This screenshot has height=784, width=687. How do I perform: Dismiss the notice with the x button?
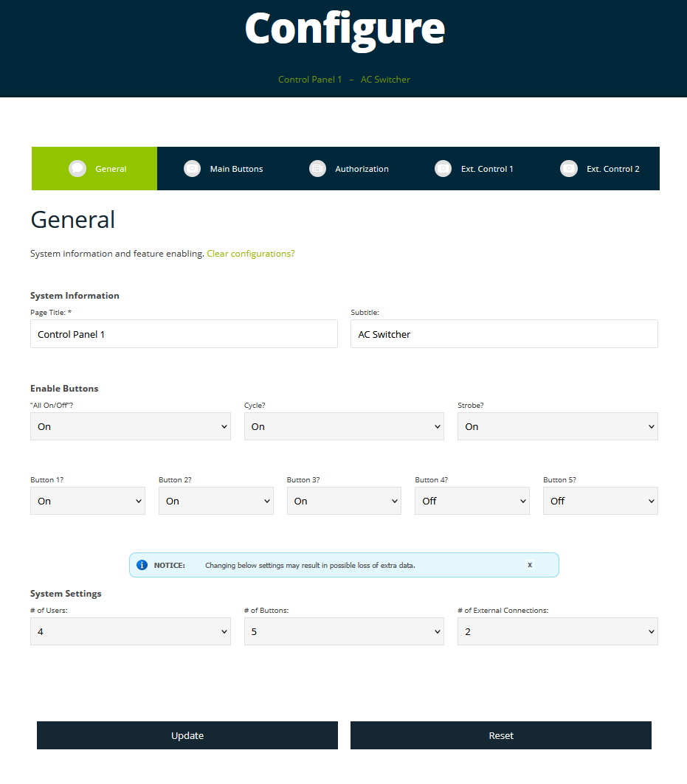click(x=529, y=565)
